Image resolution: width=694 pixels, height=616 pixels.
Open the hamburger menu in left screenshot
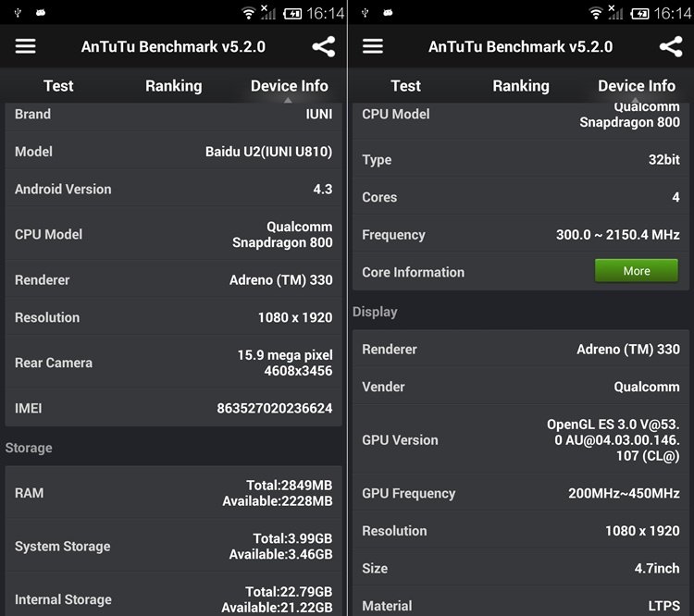coord(25,46)
